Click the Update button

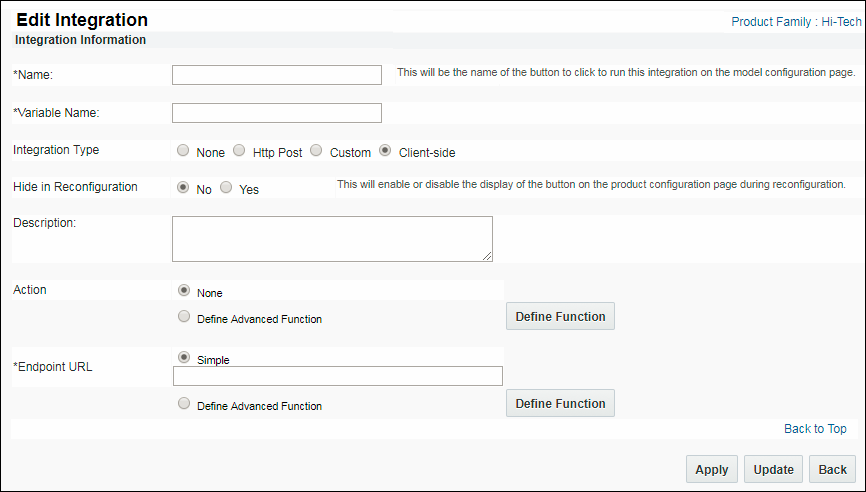[773, 469]
